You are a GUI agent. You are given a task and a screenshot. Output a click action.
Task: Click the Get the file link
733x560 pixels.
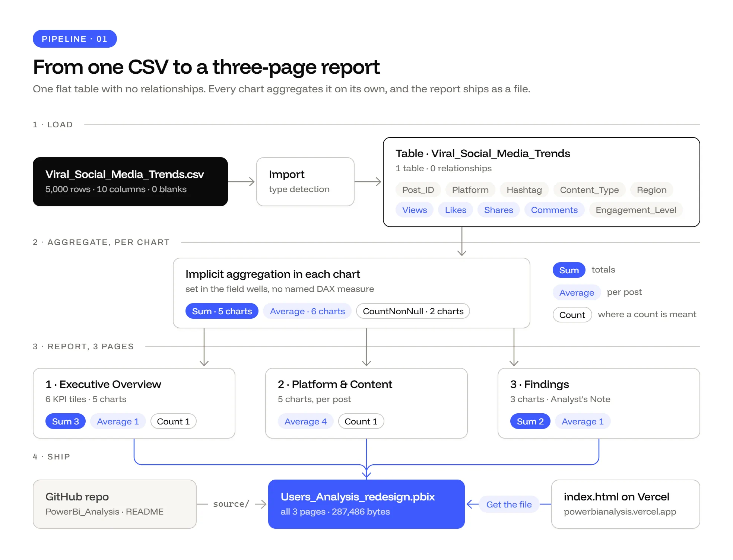tap(509, 505)
